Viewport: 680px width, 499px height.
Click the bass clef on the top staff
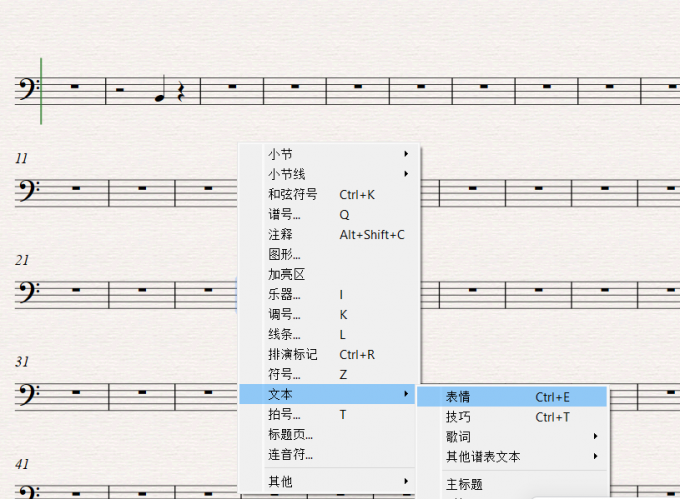[27, 89]
